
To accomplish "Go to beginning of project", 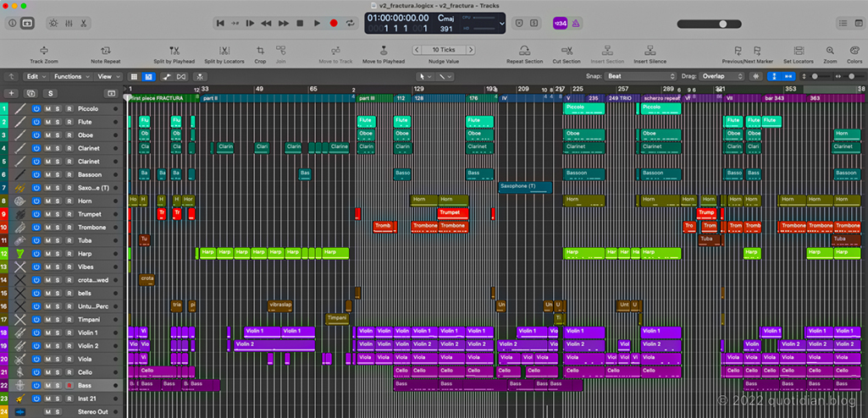I will (x=220, y=23).
